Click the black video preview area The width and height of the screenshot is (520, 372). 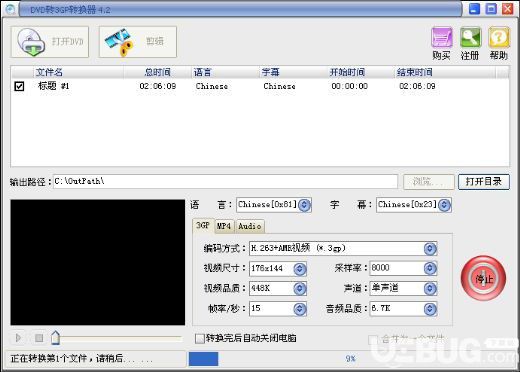[98, 262]
